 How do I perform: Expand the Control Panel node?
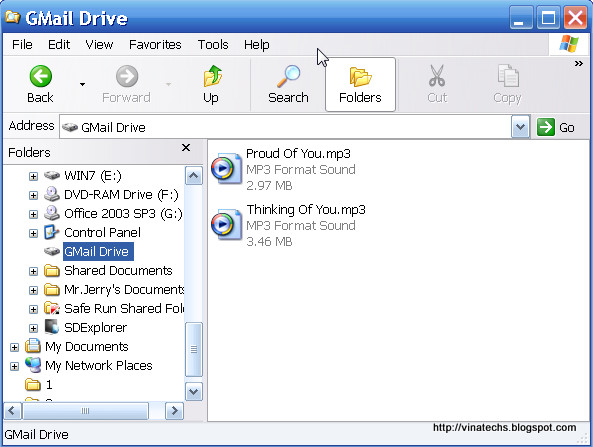click(x=33, y=233)
